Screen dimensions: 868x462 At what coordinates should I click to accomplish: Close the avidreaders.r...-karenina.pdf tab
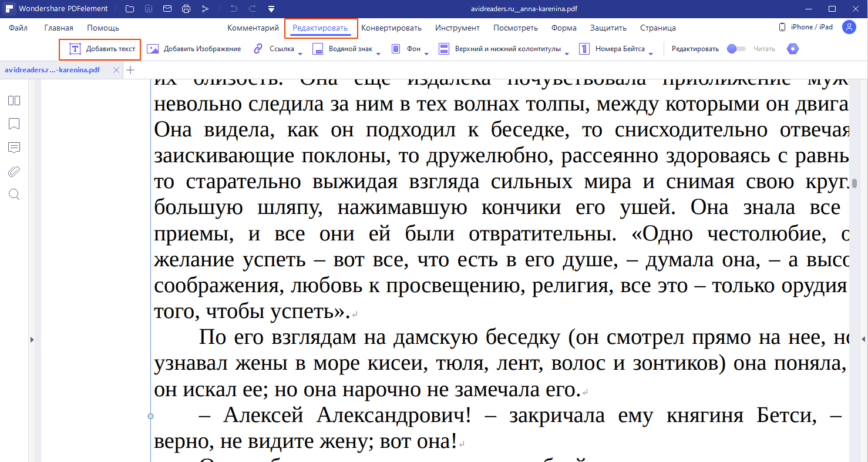tap(116, 70)
